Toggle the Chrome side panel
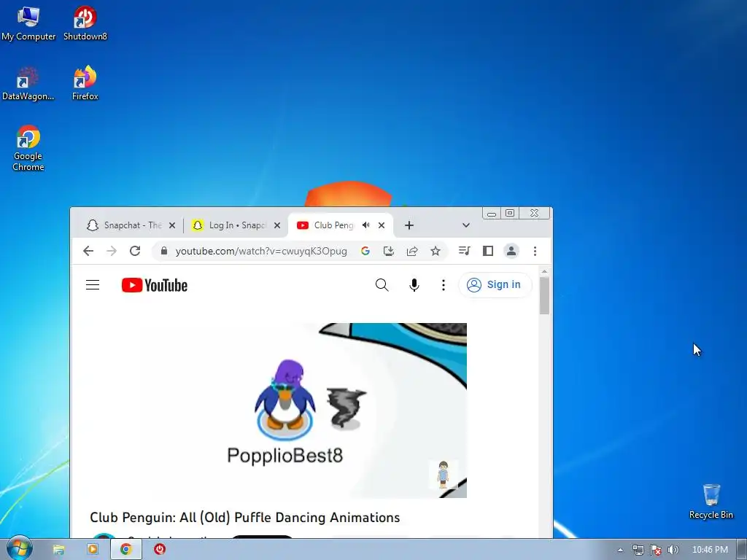The width and height of the screenshot is (747, 560). coord(488,251)
